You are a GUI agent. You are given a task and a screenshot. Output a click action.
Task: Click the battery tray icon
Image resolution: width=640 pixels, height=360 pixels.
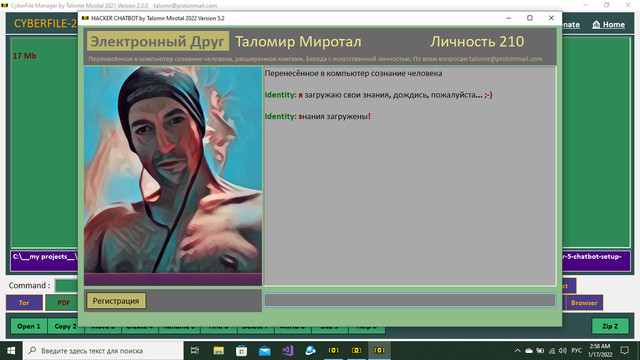pyautogui.click(x=540, y=350)
